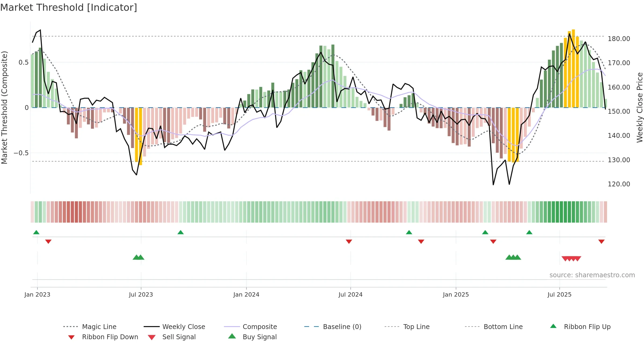Click the Jul 2024 x-axis label

click(350, 294)
